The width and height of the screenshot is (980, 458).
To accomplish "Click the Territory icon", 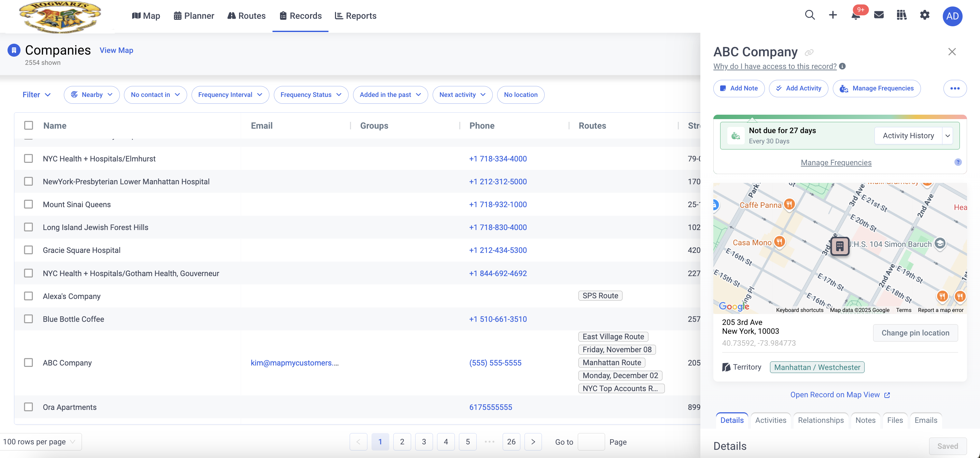I will [x=726, y=367].
